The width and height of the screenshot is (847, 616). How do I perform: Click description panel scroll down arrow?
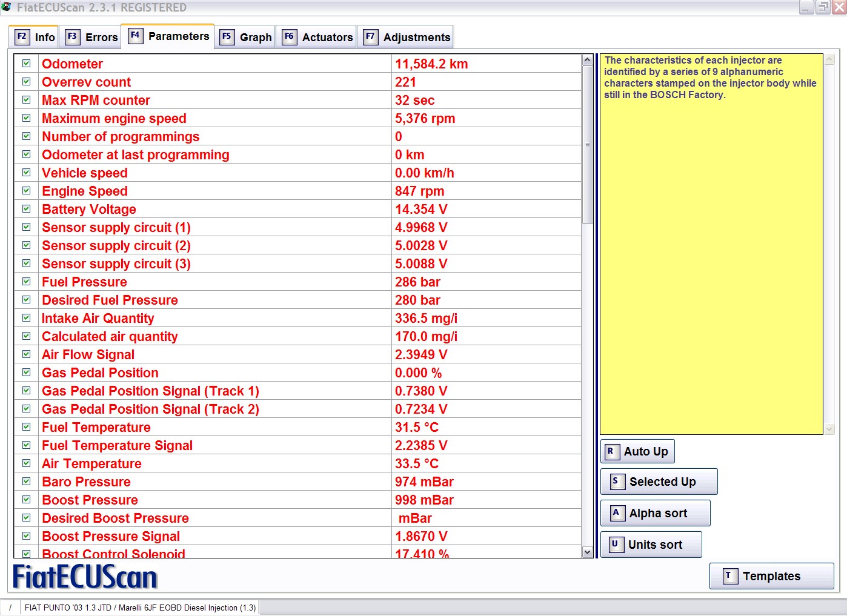[829, 429]
